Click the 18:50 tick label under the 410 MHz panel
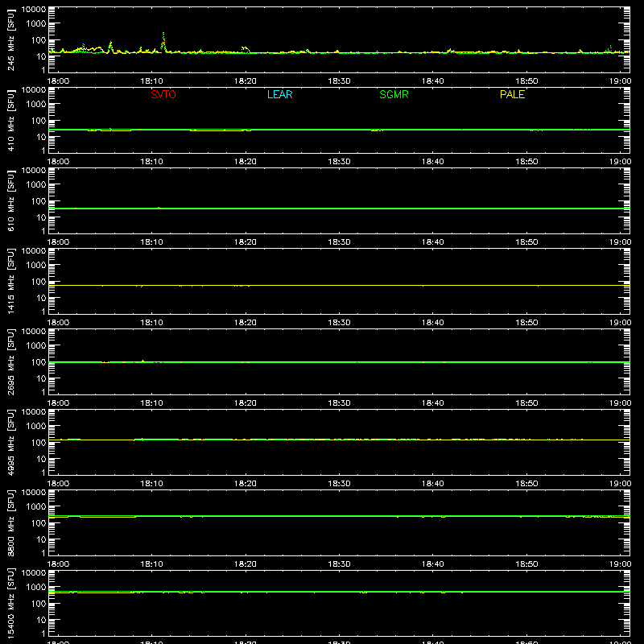The width and height of the screenshot is (644, 644). pyautogui.click(x=526, y=162)
